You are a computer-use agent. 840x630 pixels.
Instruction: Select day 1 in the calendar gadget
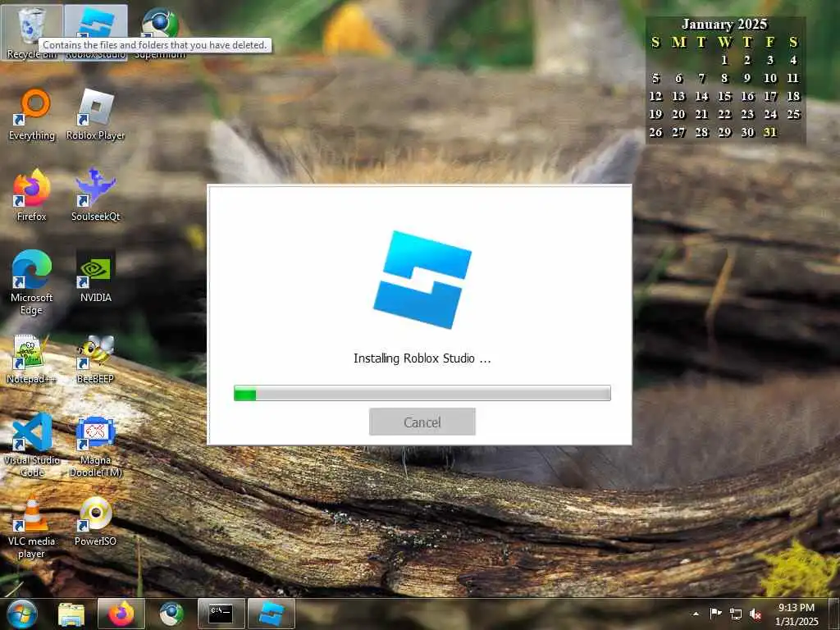click(725, 60)
